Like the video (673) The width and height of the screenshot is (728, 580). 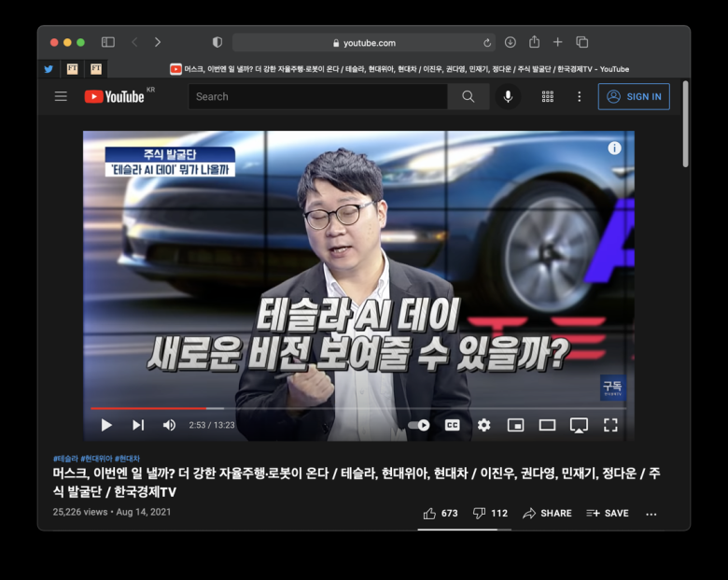coord(441,513)
